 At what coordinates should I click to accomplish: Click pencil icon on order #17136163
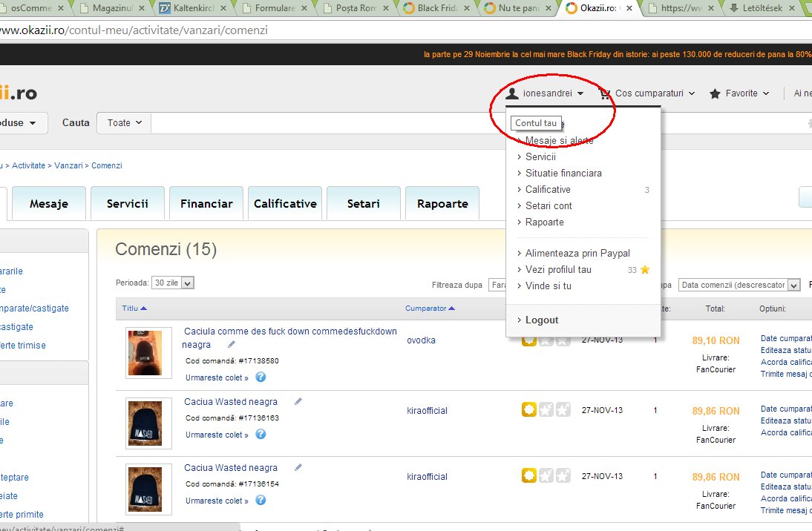(298, 401)
